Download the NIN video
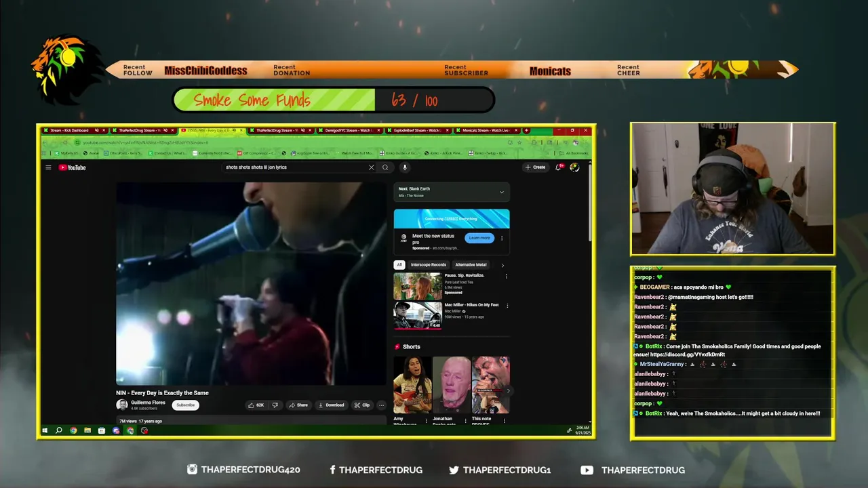Image resolution: width=868 pixels, height=488 pixels. pos(332,405)
